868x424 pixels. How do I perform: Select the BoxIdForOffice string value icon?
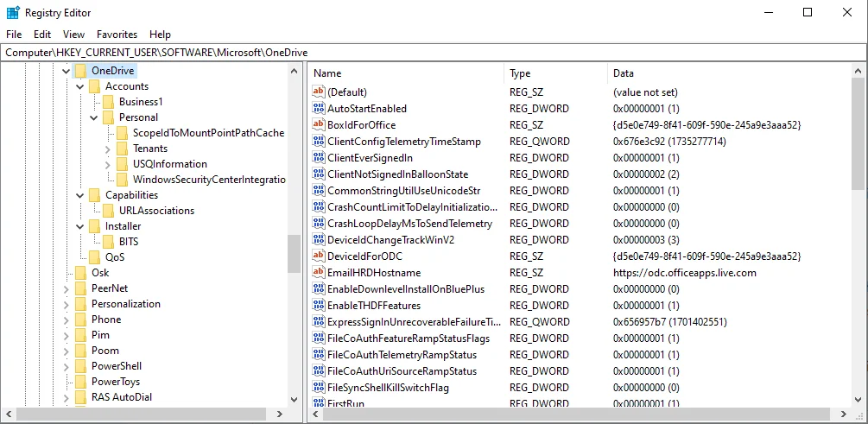319,124
